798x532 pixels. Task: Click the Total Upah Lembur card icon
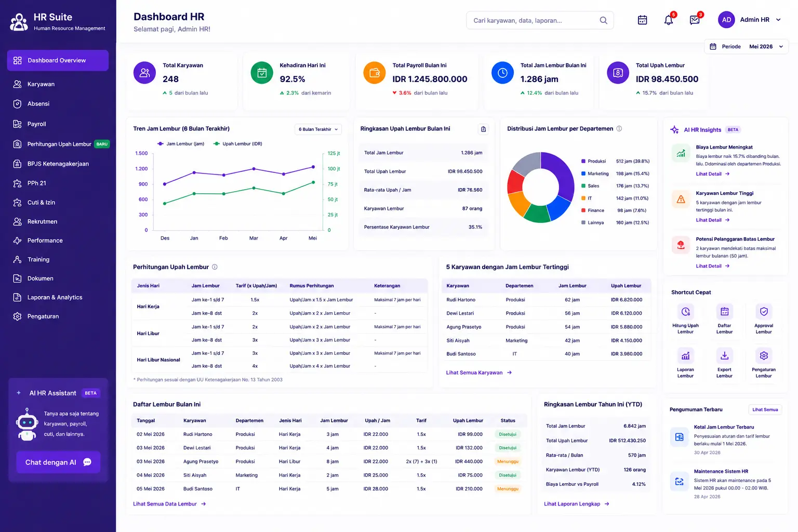pyautogui.click(x=618, y=73)
